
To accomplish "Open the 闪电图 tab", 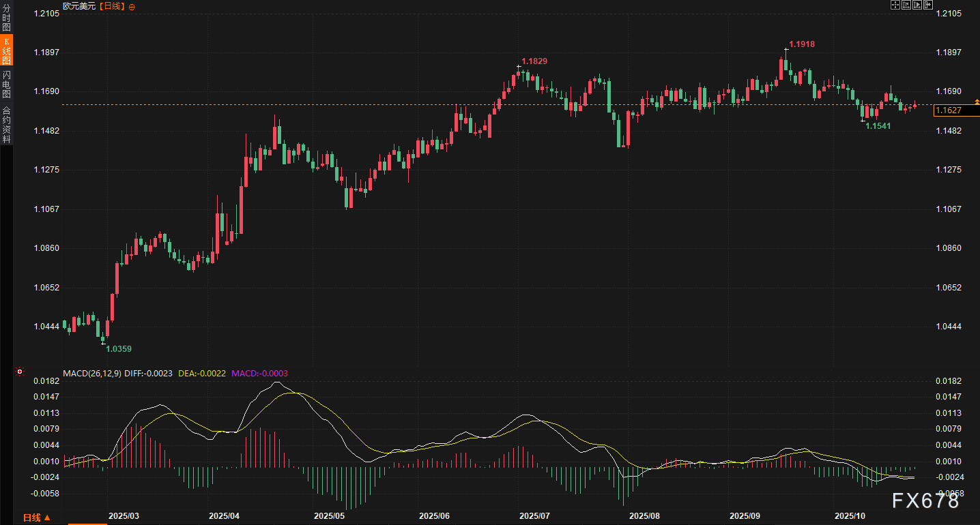I will [x=6, y=84].
